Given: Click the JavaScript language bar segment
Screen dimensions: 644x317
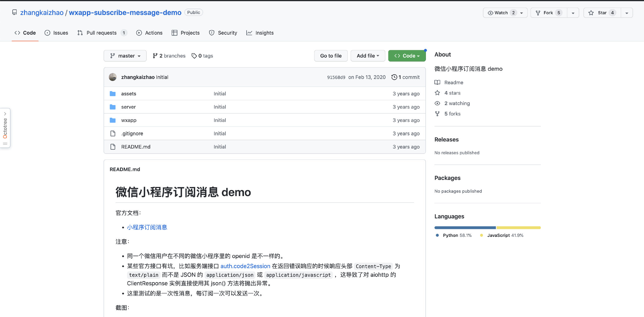Looking at the screenshot, I should (518, 228).
